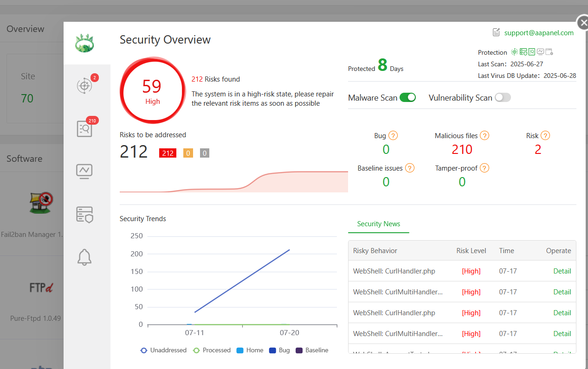Image resolution: width=588 pixels, height=369 pixels.
Task: Click the gray window-settings Protection icon
Action: coord(549,52)
